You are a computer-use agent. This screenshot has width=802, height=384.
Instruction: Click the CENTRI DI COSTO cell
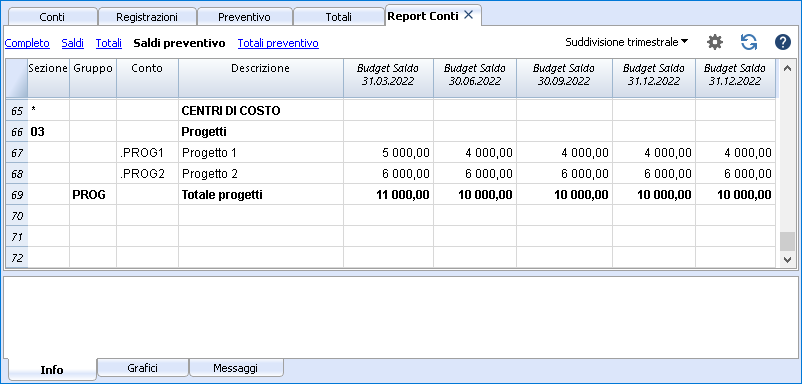coord(260,111)
